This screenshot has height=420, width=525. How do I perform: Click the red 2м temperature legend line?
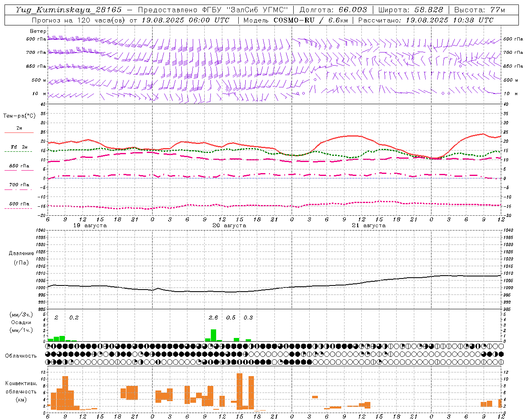(x=19, y=133)
